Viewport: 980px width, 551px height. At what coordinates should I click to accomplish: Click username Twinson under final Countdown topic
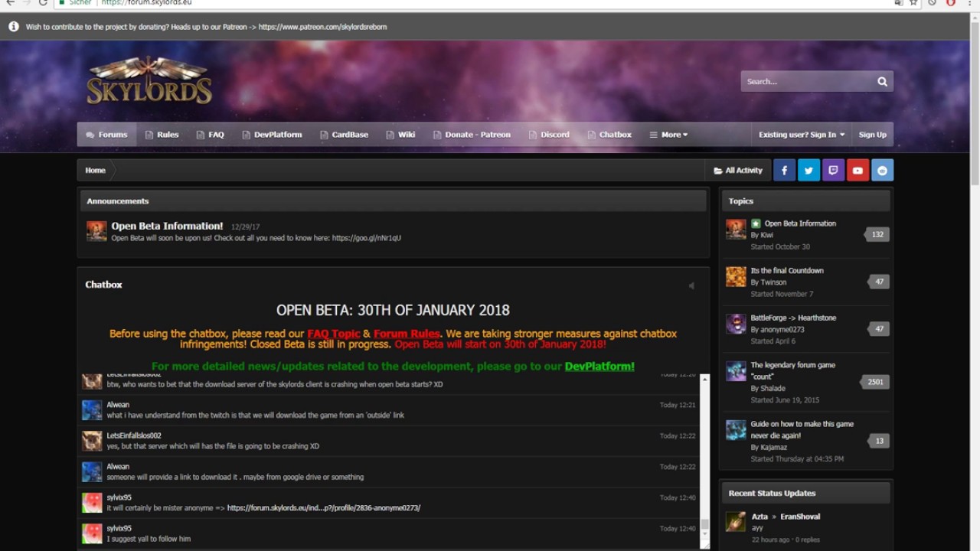[x=773, y=282]
